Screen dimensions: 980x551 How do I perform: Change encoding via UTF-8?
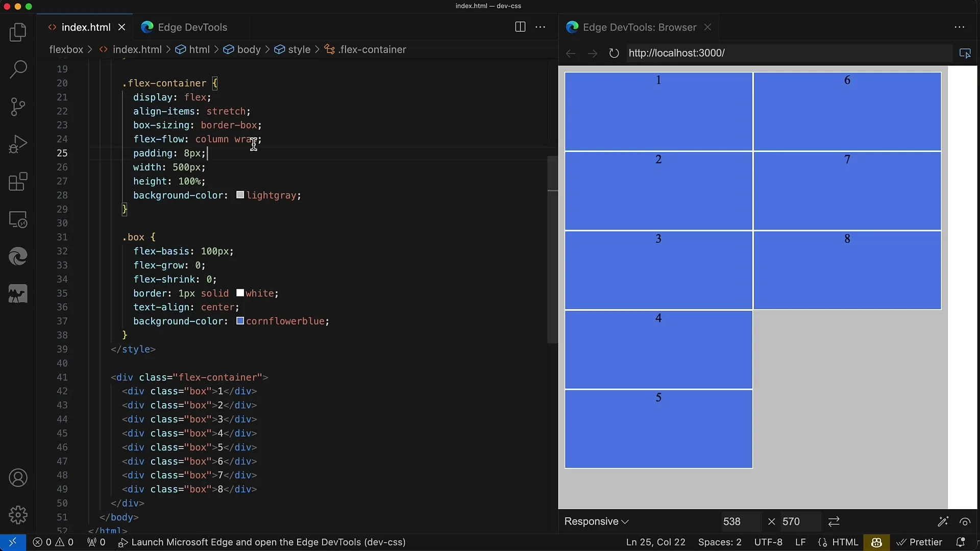(768, 542)
